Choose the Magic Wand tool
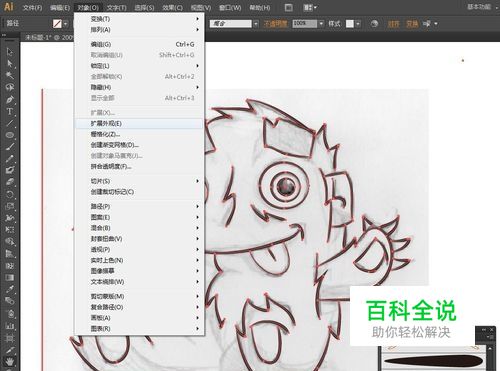The height and width of the screenshot is (371, 500). [x=9, y=75]
